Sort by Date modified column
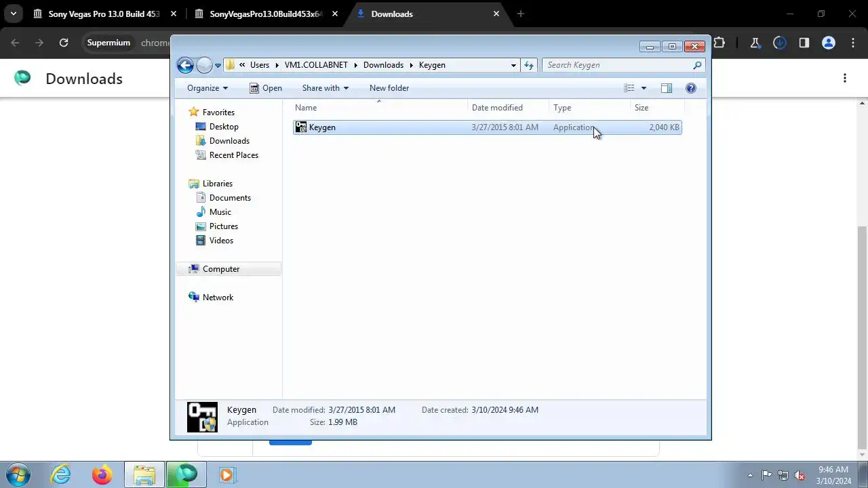The width and height of the screenshot is (868, 488). [509, 108]
